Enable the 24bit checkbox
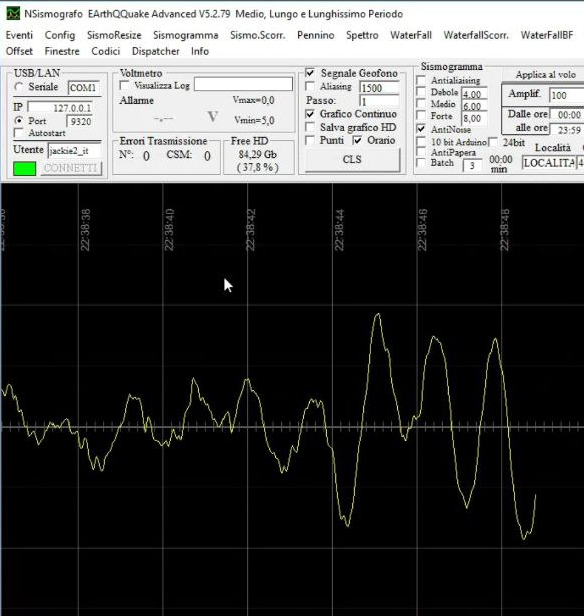Image resolution: width=584 pixels, height=616 pixels. point(493,142)
